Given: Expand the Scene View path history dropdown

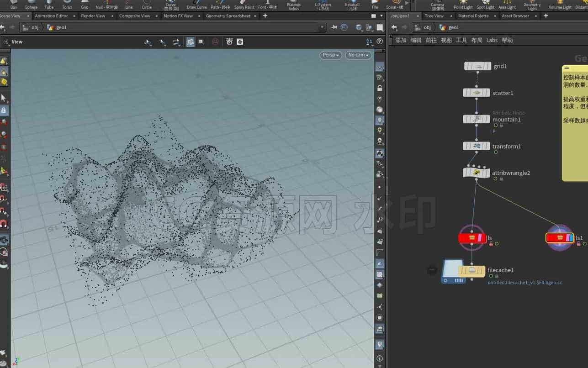Looking at the screenshot, I should [322, 27].
